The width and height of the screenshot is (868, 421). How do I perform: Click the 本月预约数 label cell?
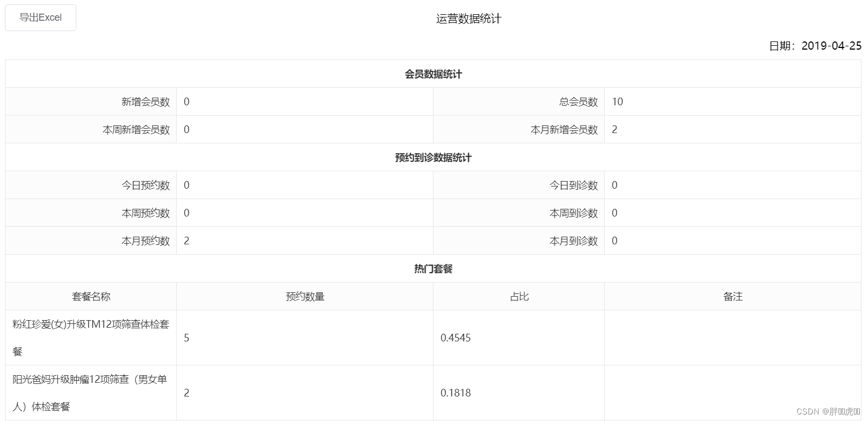(x=146, y=241)
